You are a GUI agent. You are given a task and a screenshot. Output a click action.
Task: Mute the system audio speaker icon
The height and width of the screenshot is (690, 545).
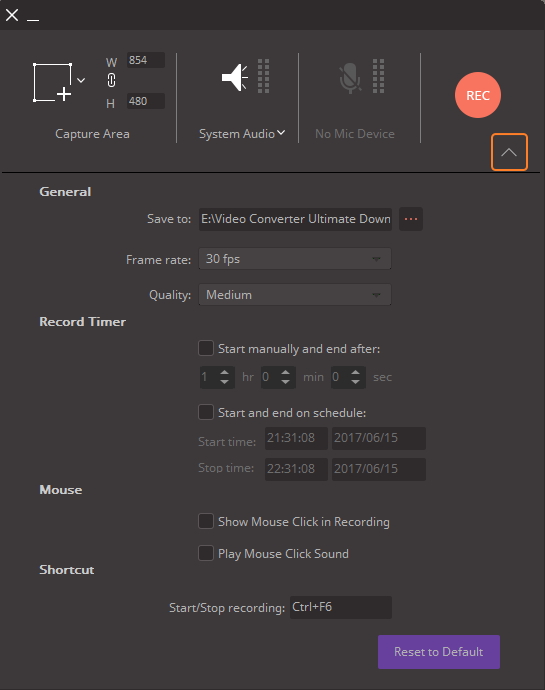coord(234,77)
